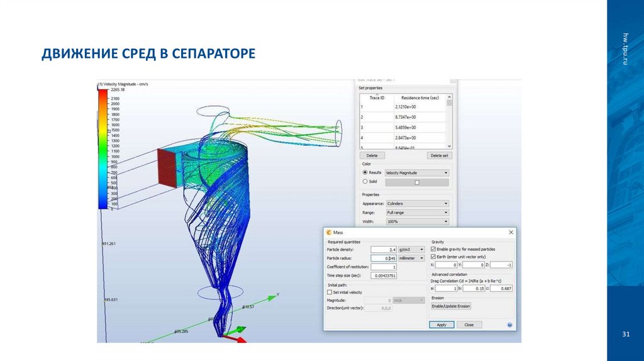Click gravity Z component field
The height and width of the screenshot is (361, 644).
501,265
